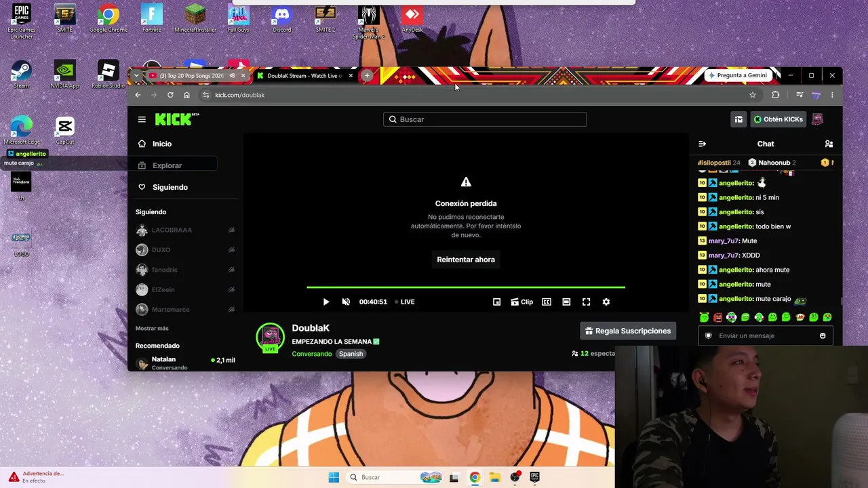The image size is (868, 488).
Task: Open the LOGO file on desktop
Action: click(x=22, y=244)
